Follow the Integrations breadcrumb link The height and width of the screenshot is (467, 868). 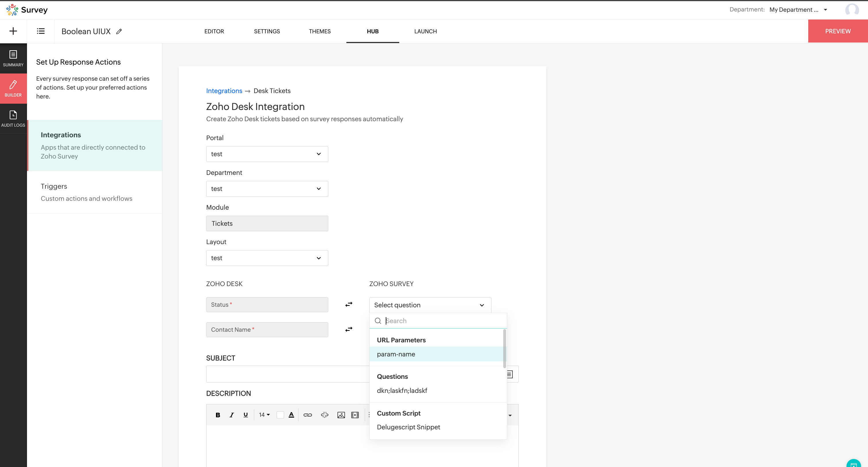(224, 91)
